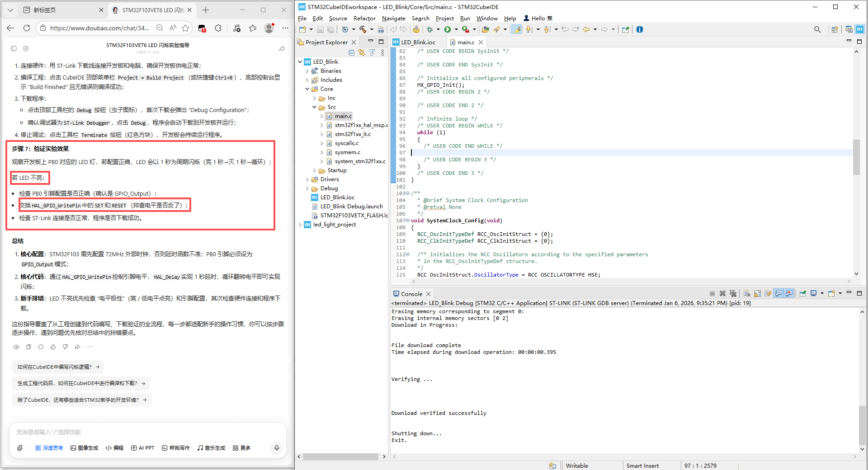The image size is (868, 470).
Task: Click Clear Console icon
Action: pos(747,293)
